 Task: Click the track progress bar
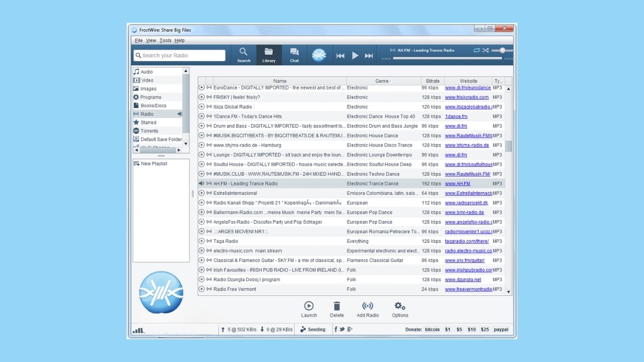447,58
